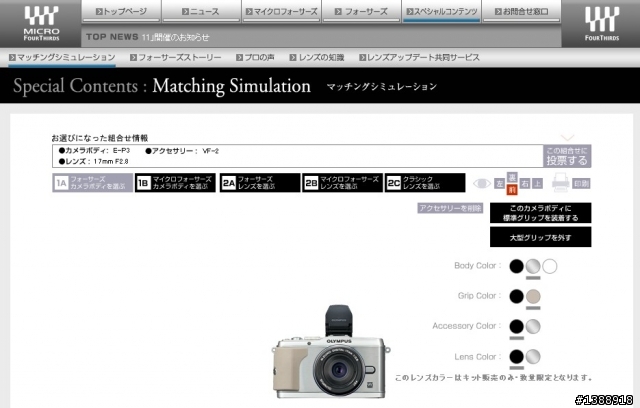
Task: Open レンズアップデート共同サービス link
Action: pos(419,58)
